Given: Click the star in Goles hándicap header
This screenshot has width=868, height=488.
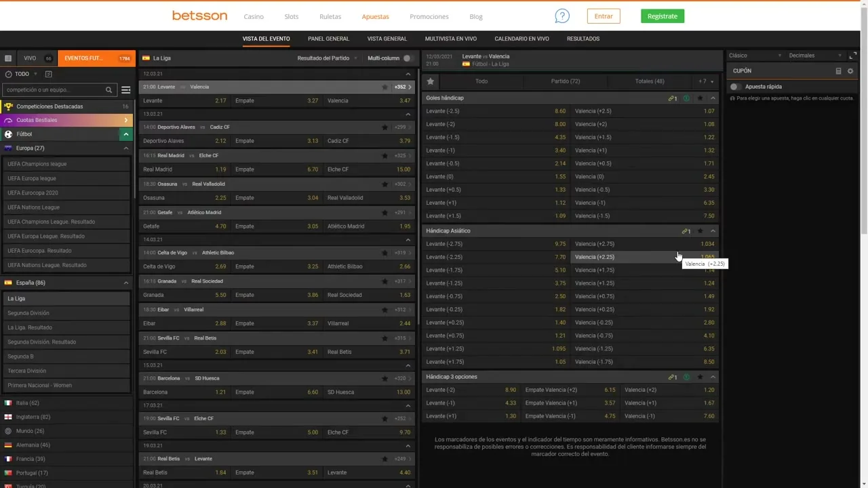Looking at the screenshot, I should click(x=700, y=98).
